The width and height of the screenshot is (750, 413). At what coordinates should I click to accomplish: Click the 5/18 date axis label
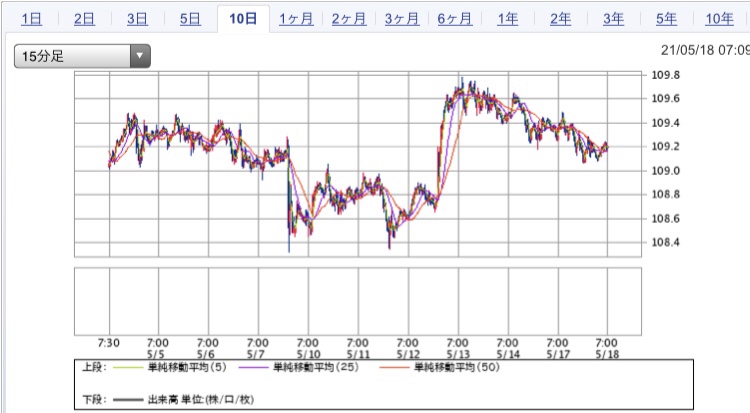click(607, 355)
